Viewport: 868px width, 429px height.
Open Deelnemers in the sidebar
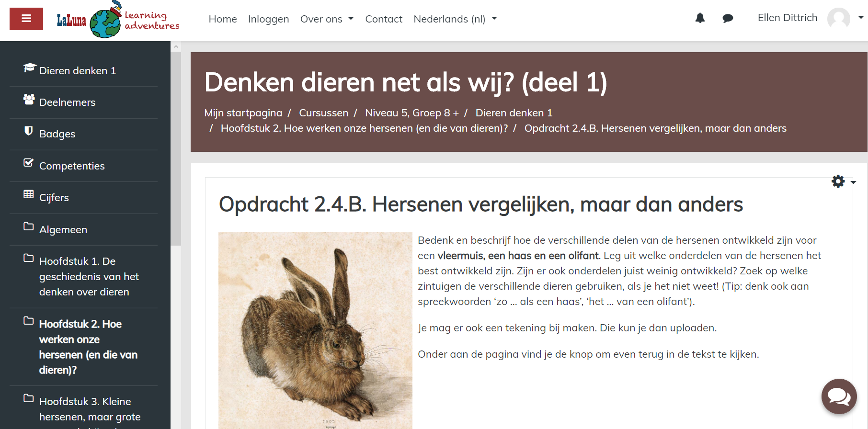click(x=67, y=102)
